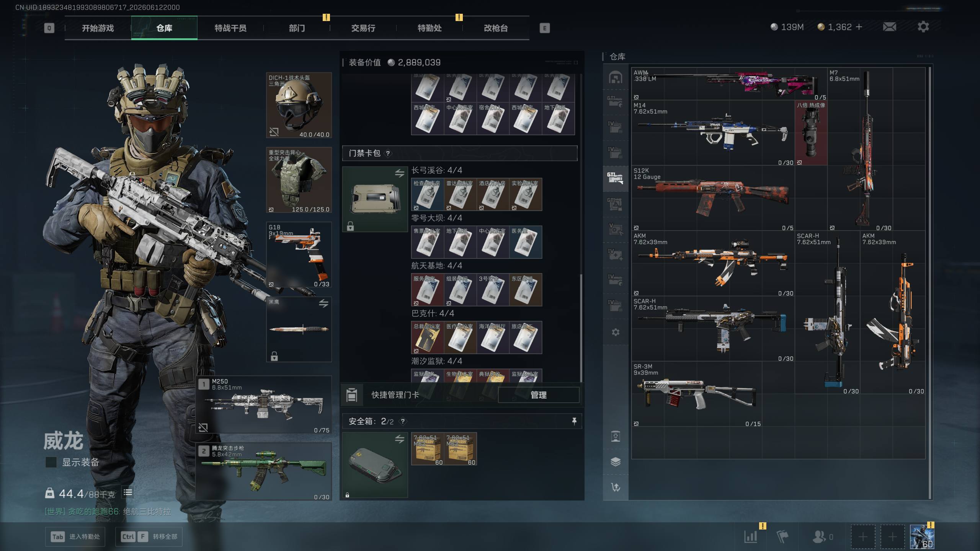Open the 部门 tab

(x=297, y=28)
